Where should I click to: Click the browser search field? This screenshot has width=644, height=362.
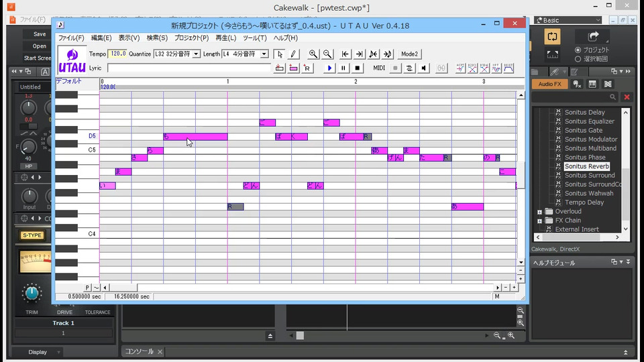[x=575, y=97]
